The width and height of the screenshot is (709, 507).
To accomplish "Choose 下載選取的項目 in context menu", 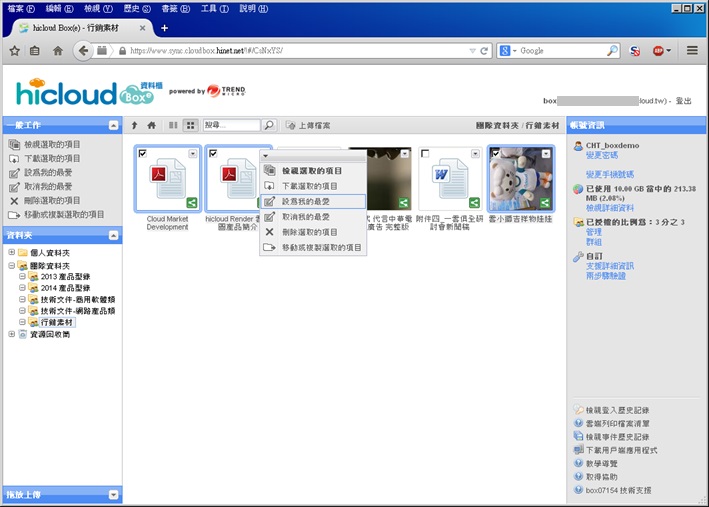I will tap(313, 186).
